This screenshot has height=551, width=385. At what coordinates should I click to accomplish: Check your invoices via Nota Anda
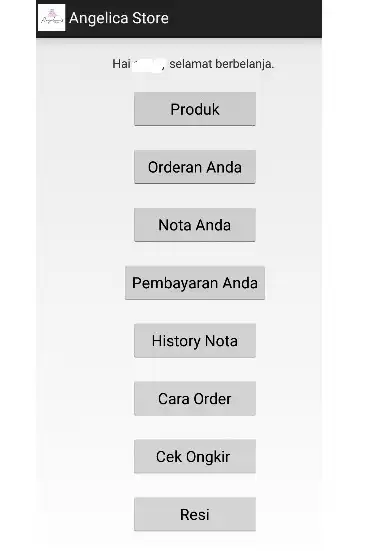(x=195, y=225)
